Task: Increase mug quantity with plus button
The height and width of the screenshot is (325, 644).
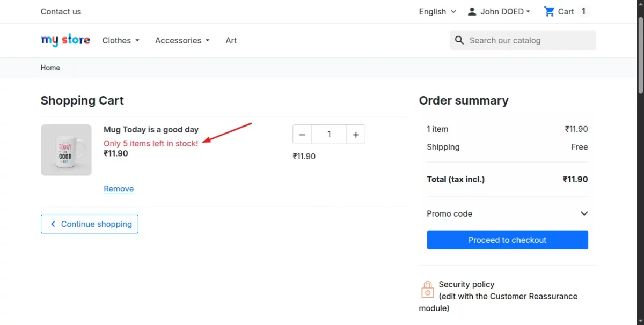Action: click(355, 134)
